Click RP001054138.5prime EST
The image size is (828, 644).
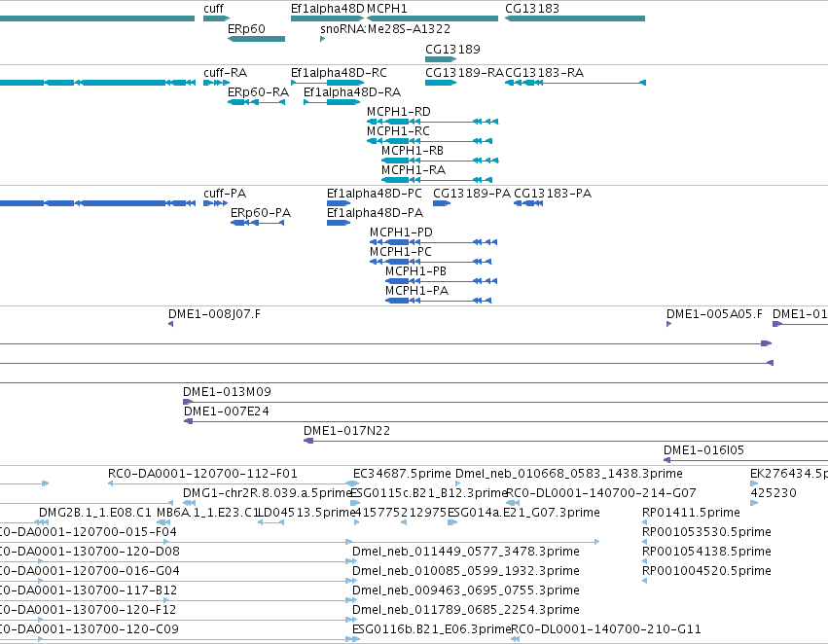pos(644,561)
